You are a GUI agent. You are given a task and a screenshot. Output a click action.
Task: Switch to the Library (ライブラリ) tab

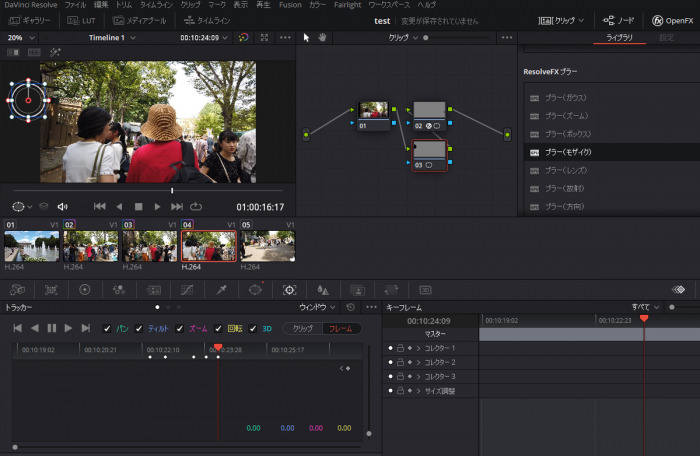point(619,38)
